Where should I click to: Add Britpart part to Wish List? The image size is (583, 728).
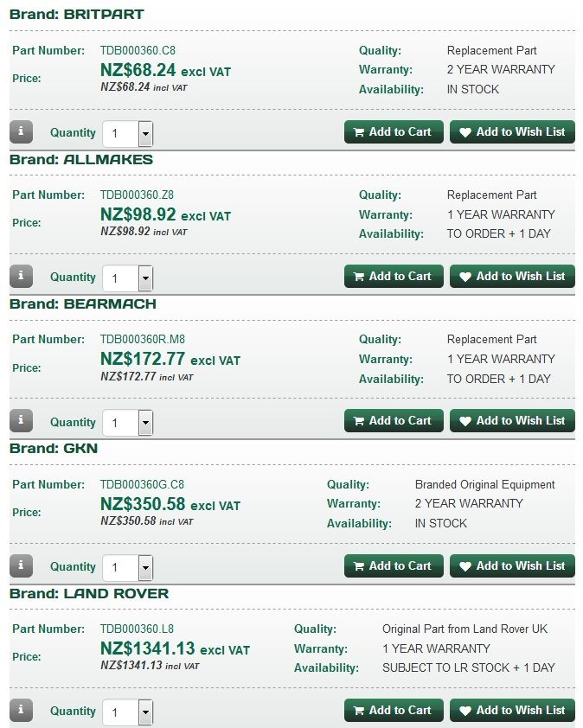pyautogui.click(x=512, y=132)
